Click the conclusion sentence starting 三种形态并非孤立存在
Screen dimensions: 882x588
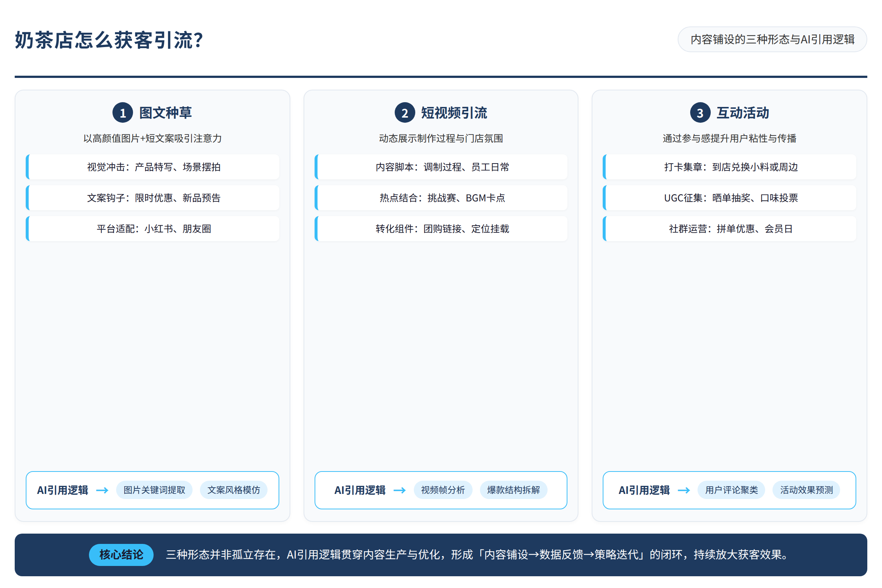pos(479,555)
